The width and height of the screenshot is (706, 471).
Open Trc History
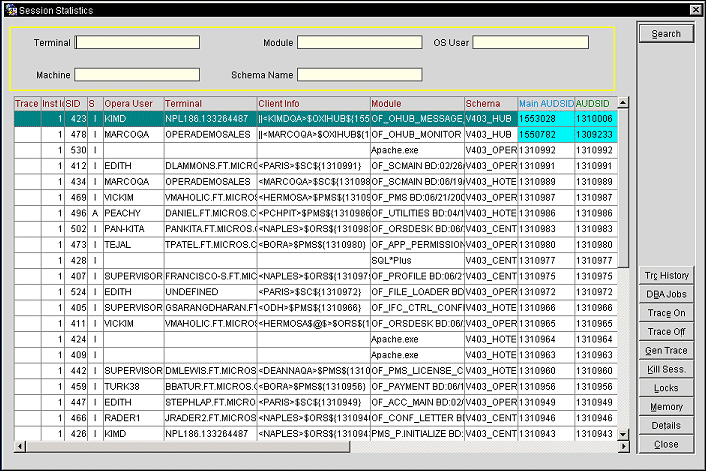pos(666,275)
